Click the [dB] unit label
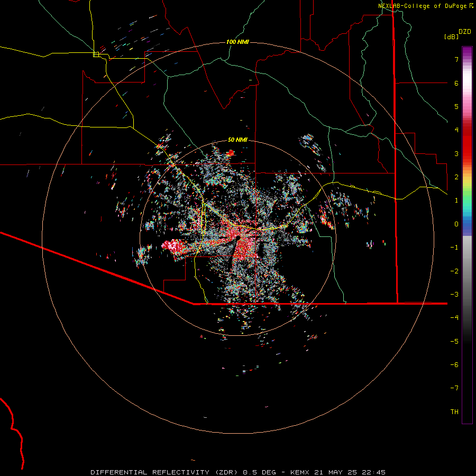The height and width of the screenshot is (476, 476). [451, 36]
